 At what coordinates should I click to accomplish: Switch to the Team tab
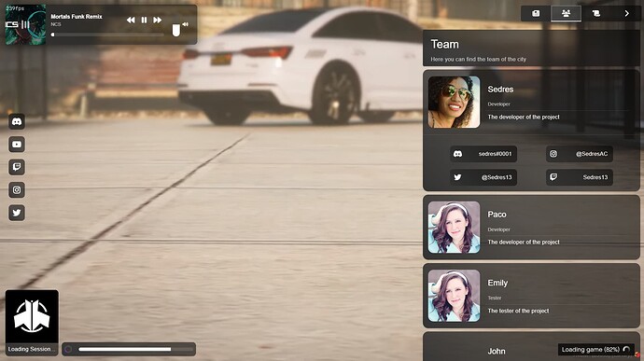click(566, 14)
